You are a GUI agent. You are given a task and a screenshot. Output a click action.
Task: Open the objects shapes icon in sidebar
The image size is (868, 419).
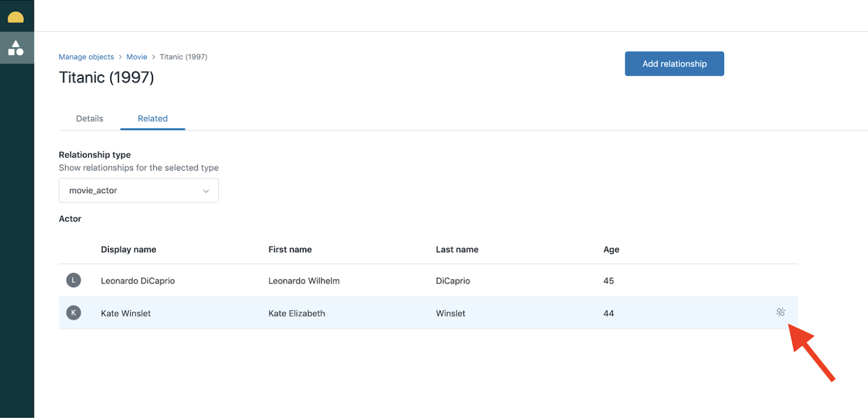(x=16, y=48)
